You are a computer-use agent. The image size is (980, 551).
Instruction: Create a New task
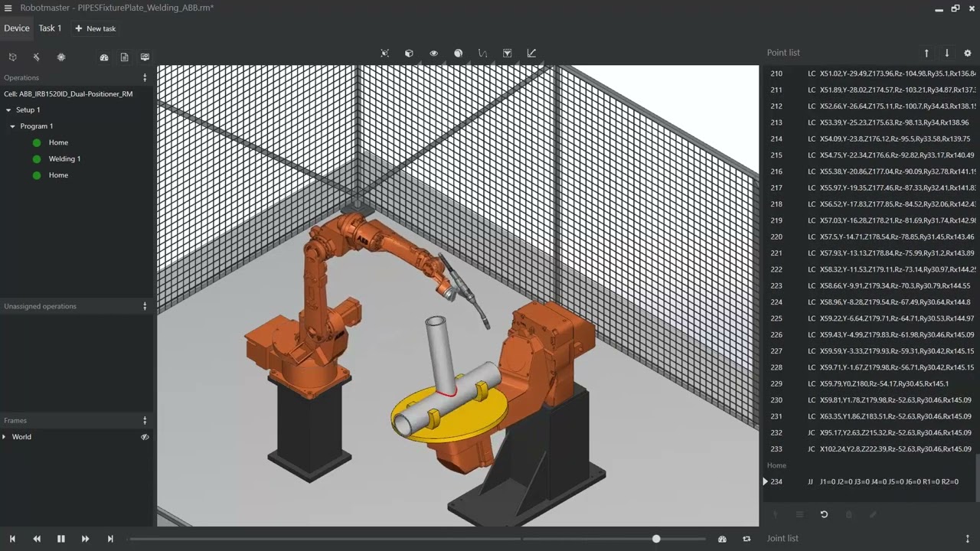tap(96, 28)
